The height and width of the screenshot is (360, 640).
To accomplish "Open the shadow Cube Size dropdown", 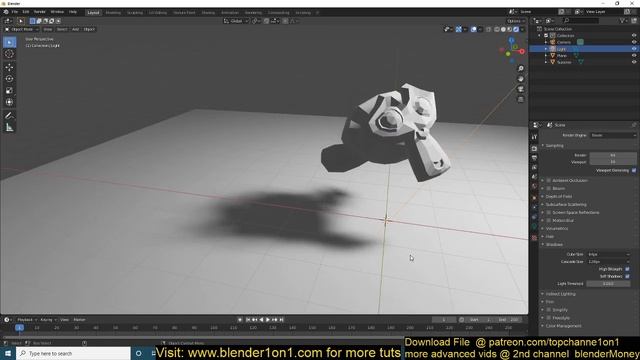I will pyautogui.click(x=608, y=254).
